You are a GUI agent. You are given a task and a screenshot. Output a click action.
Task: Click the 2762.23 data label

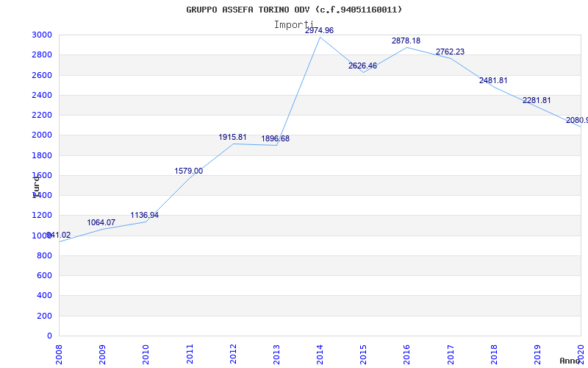pyautogui.click(x=450, y=52)
